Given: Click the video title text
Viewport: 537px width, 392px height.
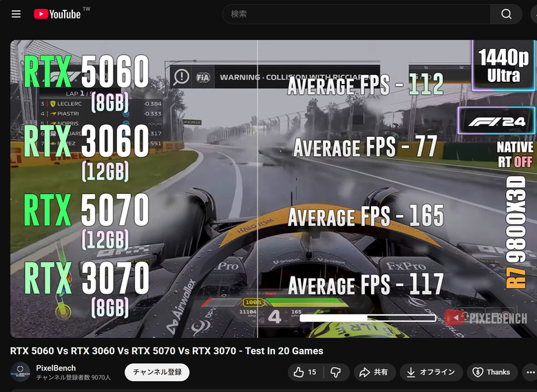Looking at the screenshot, I should pyautogui.click(x=167, y=351).
